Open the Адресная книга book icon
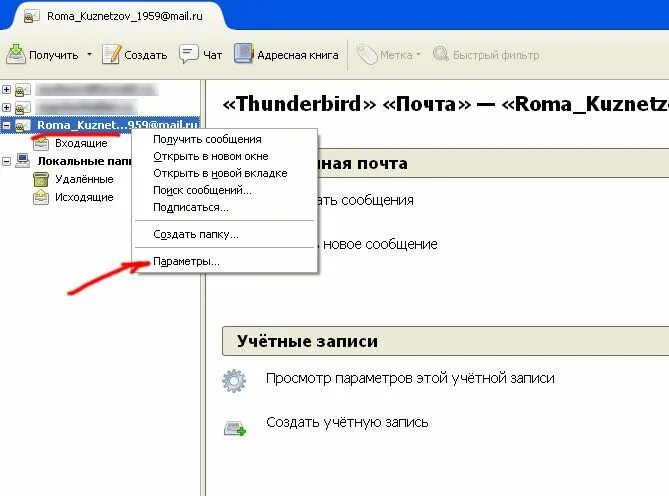Screen dimensions: 669x496 (244, 54)
